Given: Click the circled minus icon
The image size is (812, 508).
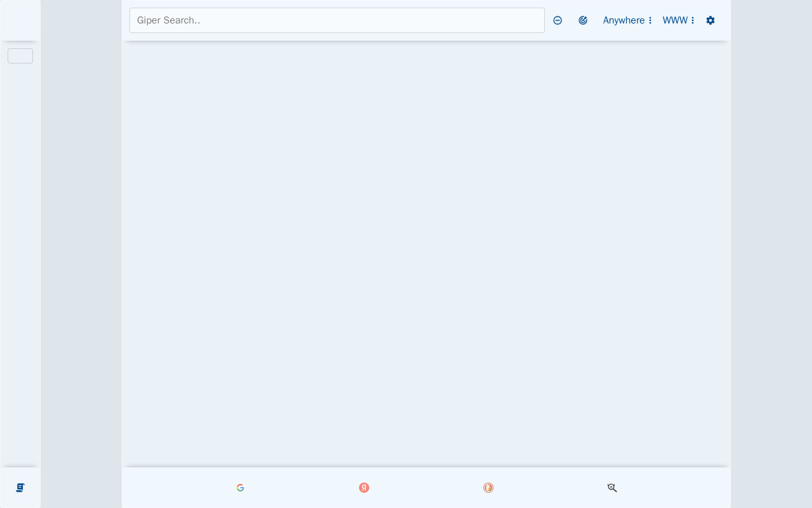Looking at the screenshot, I should (x=558, y=20).
